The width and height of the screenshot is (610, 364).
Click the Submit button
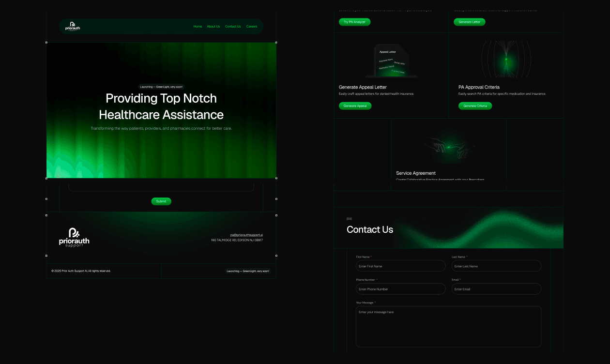[161, 201]
